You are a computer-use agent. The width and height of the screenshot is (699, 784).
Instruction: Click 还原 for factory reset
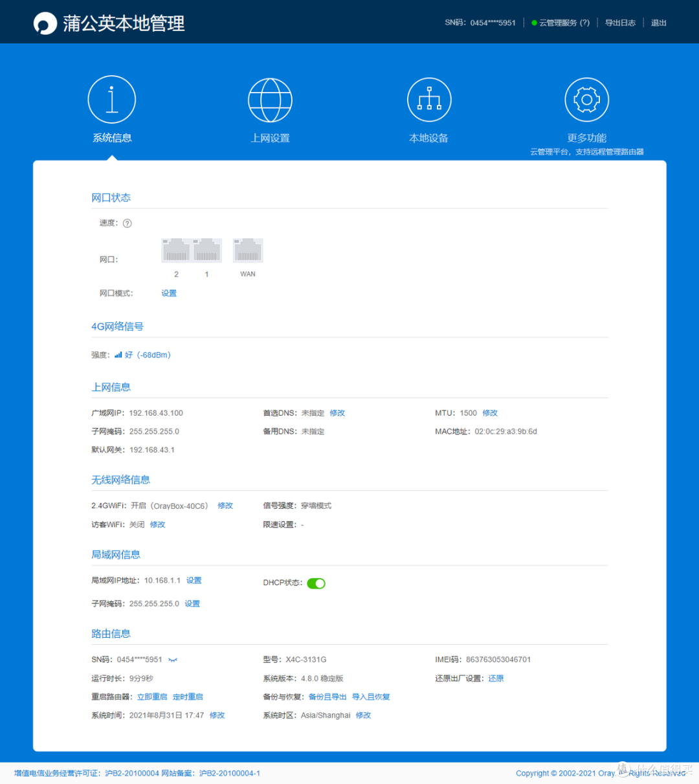pyautogui.click(x=496, y=678)
